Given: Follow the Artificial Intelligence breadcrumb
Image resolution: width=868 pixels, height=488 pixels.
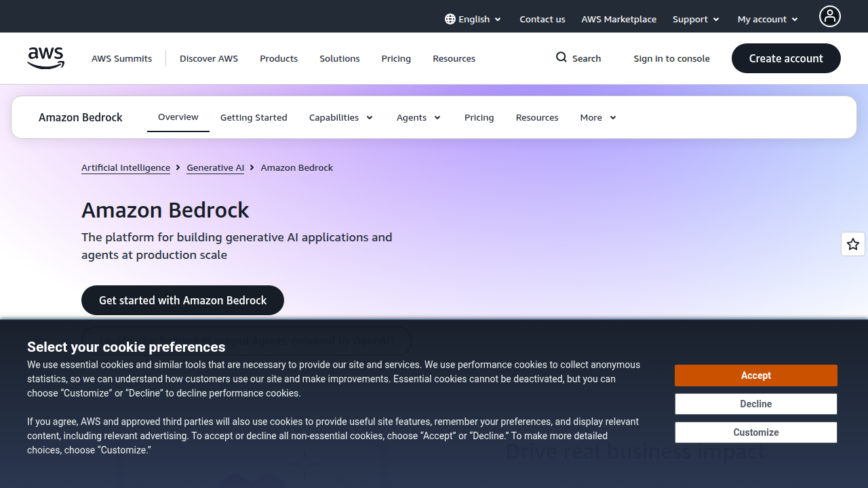Looking at the screenshot, I should click(x=126, y=167).
